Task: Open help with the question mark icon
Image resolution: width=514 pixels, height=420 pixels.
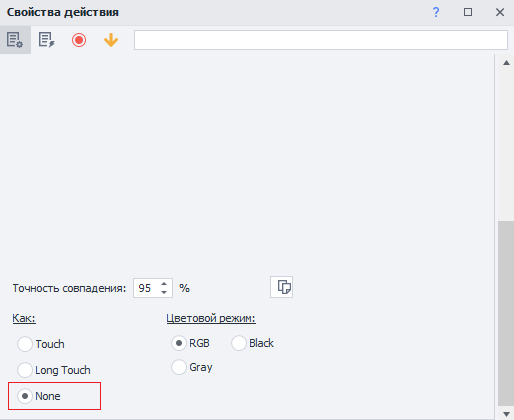Action: [436, 12]
